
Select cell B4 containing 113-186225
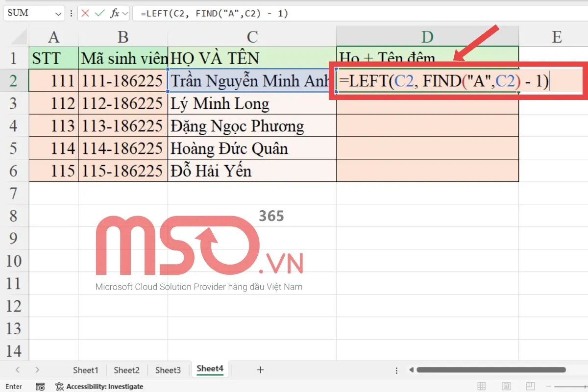pos(123,125)
